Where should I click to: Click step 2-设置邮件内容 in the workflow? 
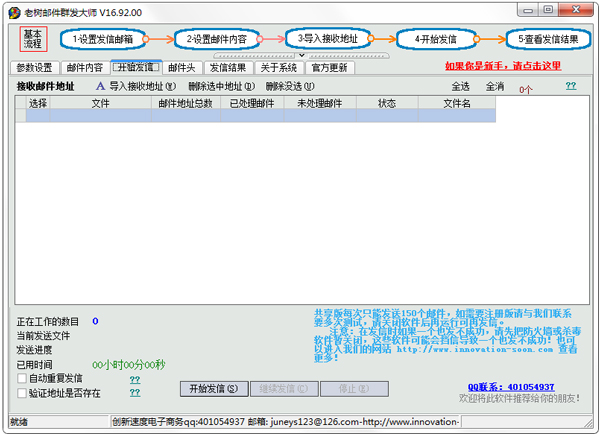point(217,39)
